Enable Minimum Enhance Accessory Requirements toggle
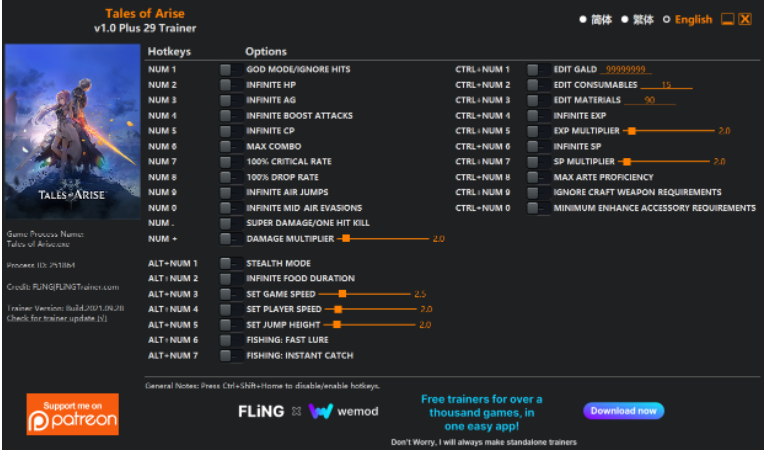 click(538, 208)
